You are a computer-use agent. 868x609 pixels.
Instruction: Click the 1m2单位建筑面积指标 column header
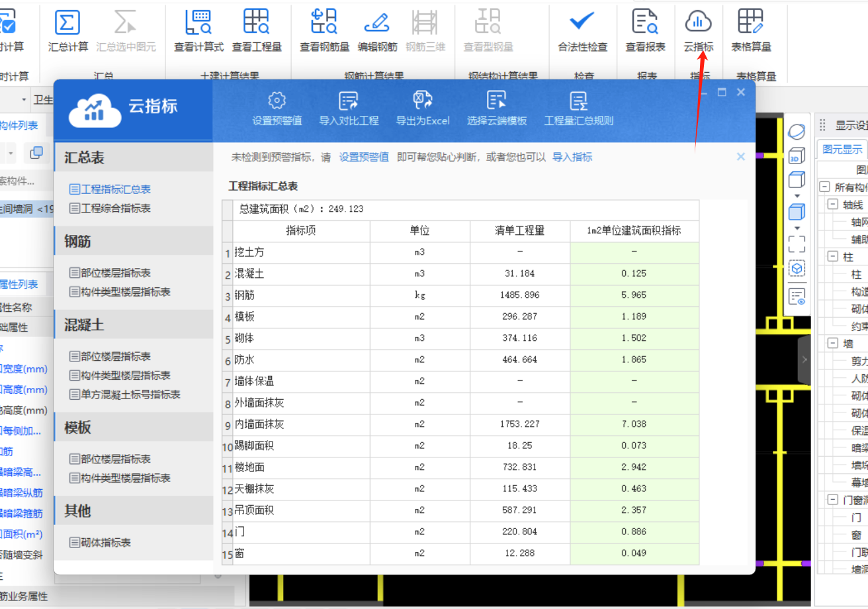pyautogui.click(x=634, y=231)
